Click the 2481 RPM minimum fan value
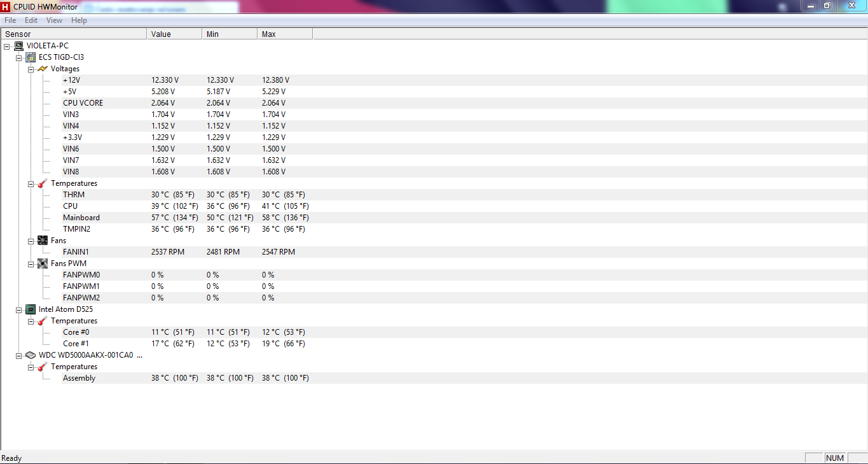Viewport: 868px width, 464px height. coord(223,252)
